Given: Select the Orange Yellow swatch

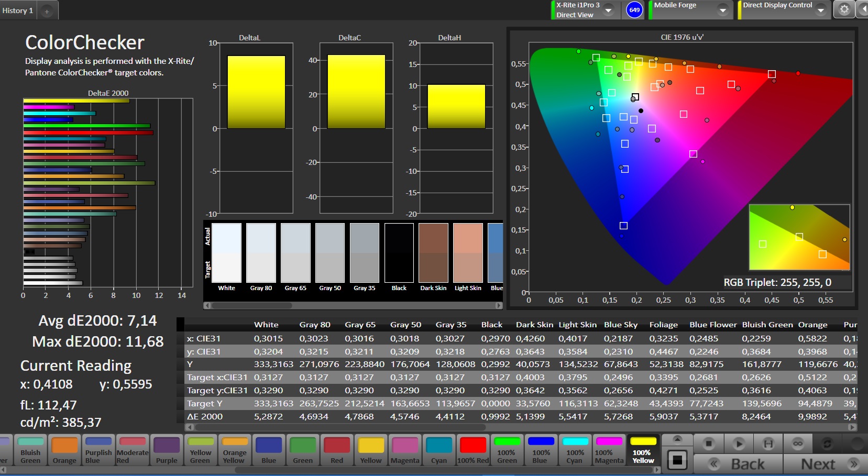Looking at the screenshot, I should coord(234,450).
